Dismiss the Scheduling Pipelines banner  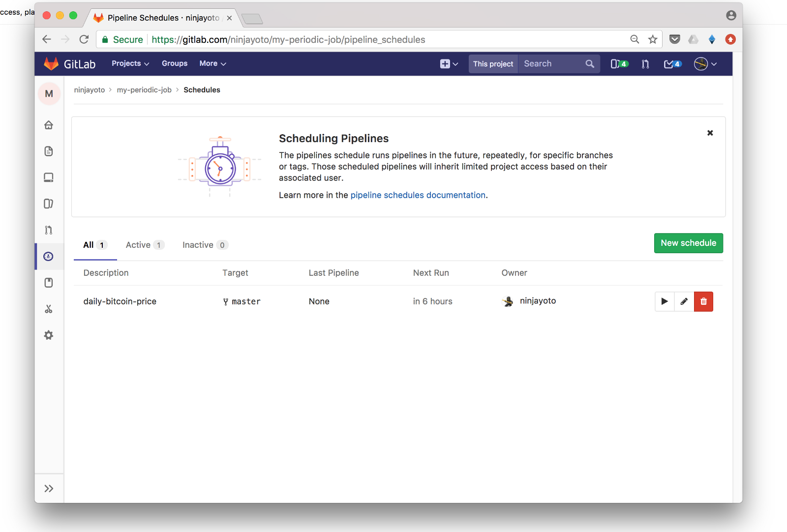tap(710, 133)
